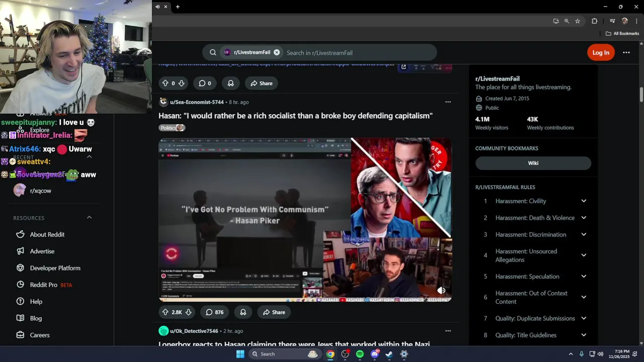Open options menu for the Ok_Detective7546 post

[448, 331]
